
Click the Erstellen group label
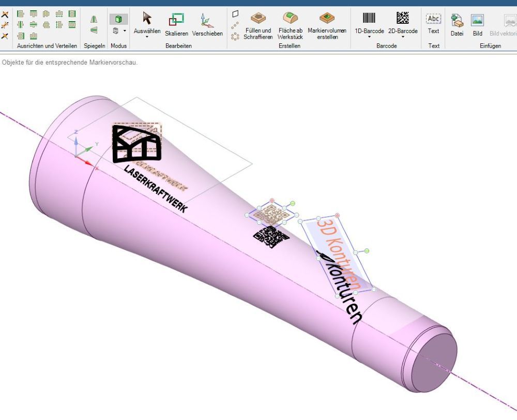point(290,46)
